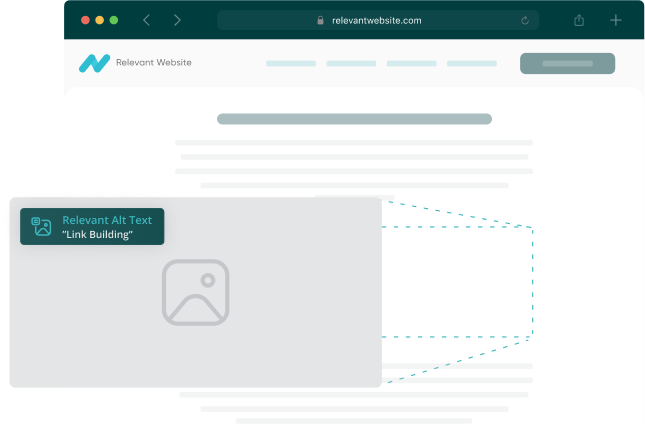Click the image icon in the Alt Text badge
Image resolution: width=645 pixels, height=436 pixels.
pyautogui.click(x=42, y=227)
